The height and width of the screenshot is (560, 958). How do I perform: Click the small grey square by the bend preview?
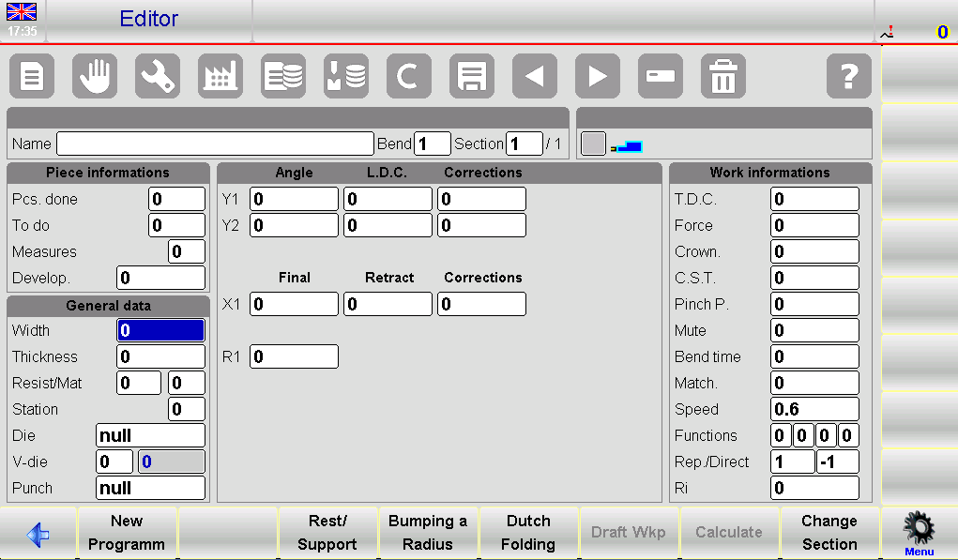click(x=593, y=144)
